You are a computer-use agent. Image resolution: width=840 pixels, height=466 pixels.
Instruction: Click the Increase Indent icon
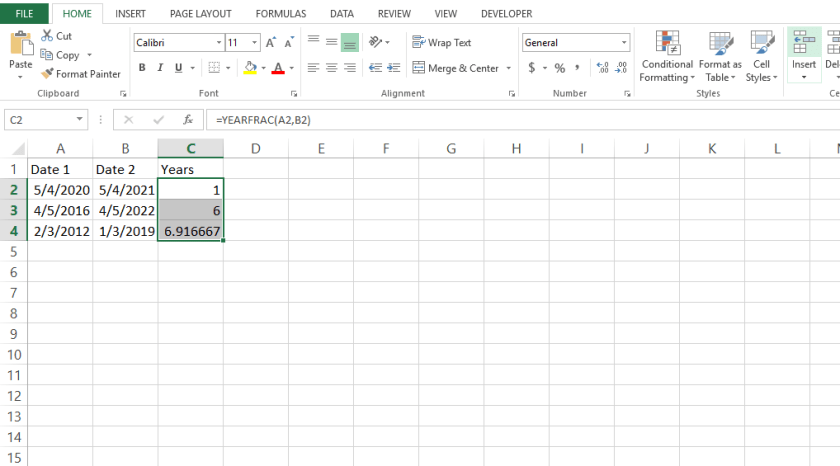tap(394, 67)
